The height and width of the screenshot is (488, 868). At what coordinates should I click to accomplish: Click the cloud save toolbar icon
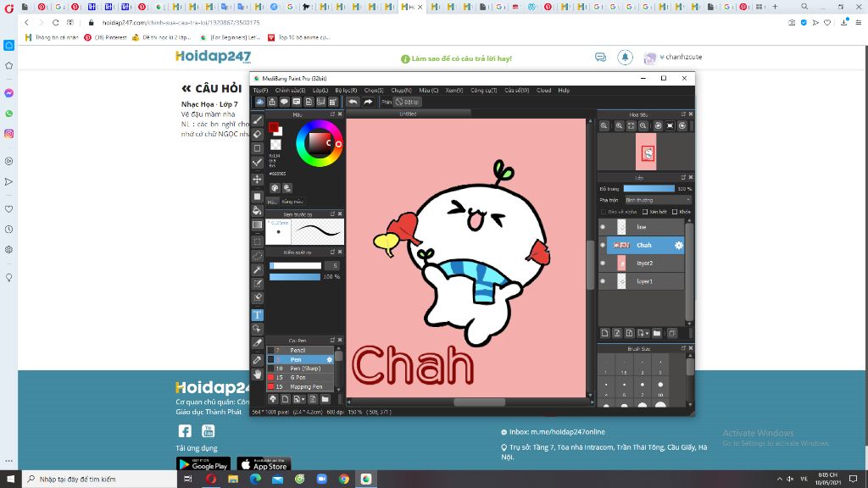pos(259,102)
